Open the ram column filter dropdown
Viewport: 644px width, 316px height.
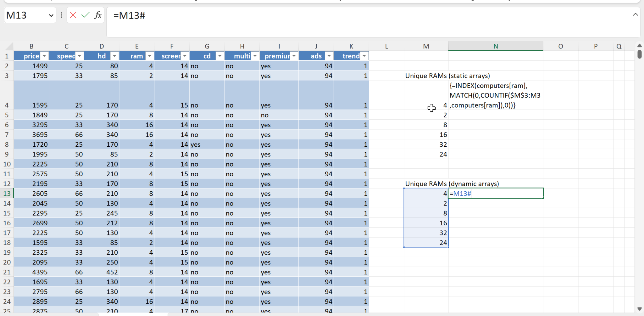click(150, 56)
